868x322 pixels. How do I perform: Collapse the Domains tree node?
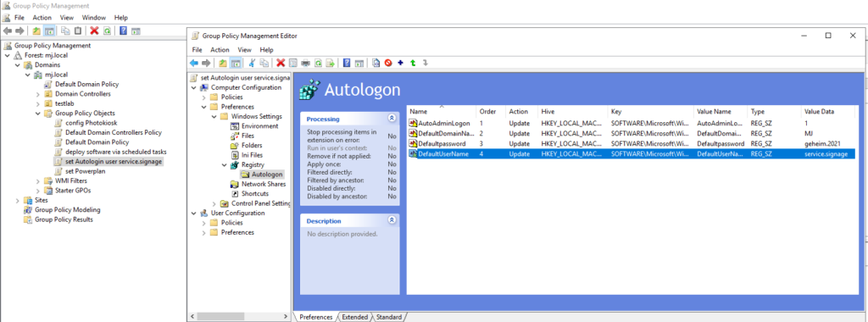click(x=17, y=64)
